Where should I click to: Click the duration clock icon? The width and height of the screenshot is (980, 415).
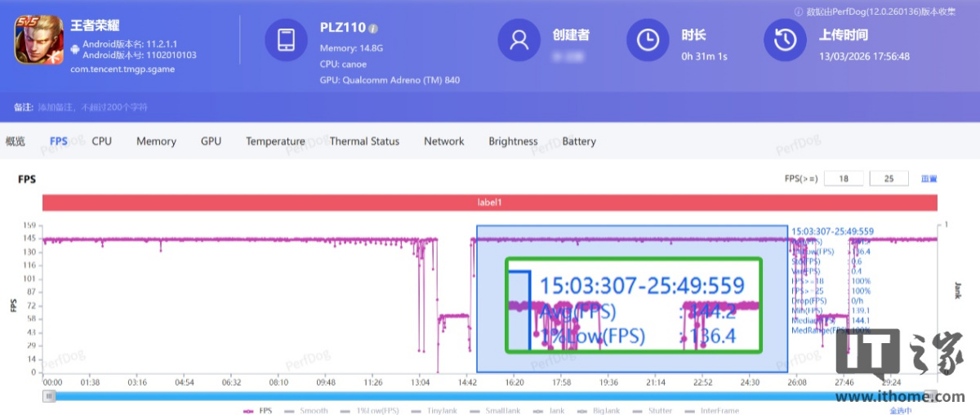pos(648,40)
